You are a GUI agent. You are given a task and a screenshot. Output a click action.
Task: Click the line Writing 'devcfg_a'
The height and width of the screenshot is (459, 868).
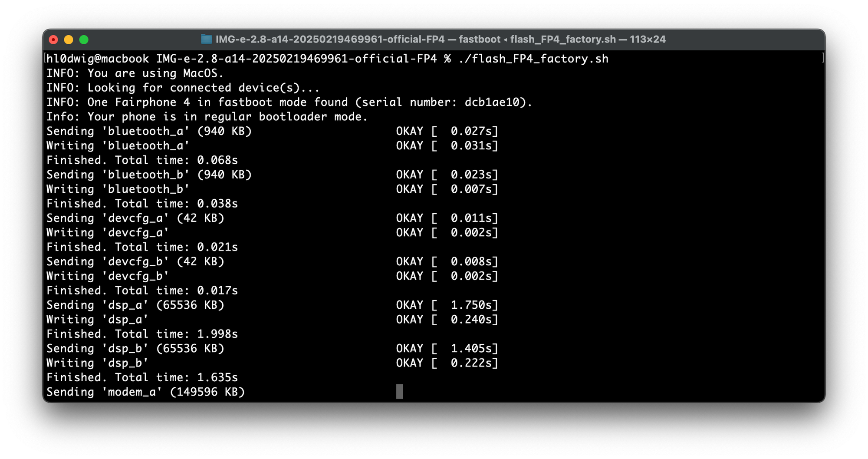pyautogui.click(x=108, y=233)
